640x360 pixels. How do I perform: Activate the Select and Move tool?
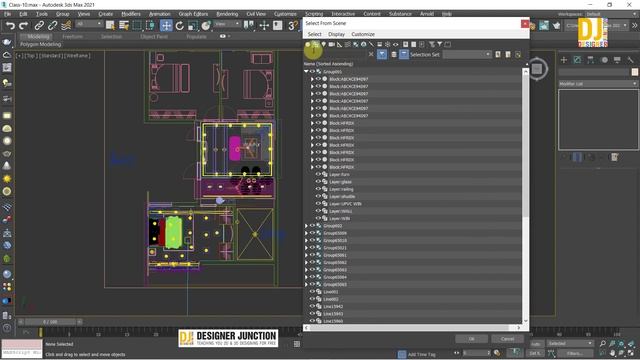tap(166, 26)
